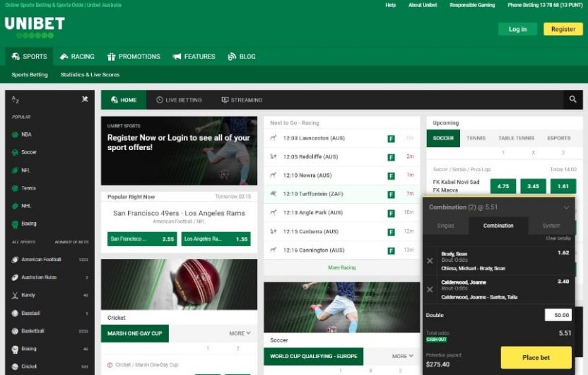
Task: Open the Blog menu
Action: [x=242, y=57]
